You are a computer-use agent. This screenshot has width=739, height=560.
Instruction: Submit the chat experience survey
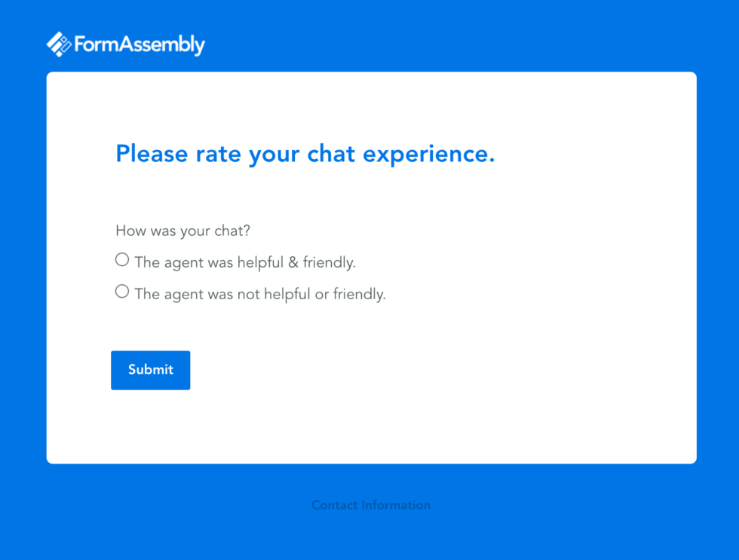(150, 370)
